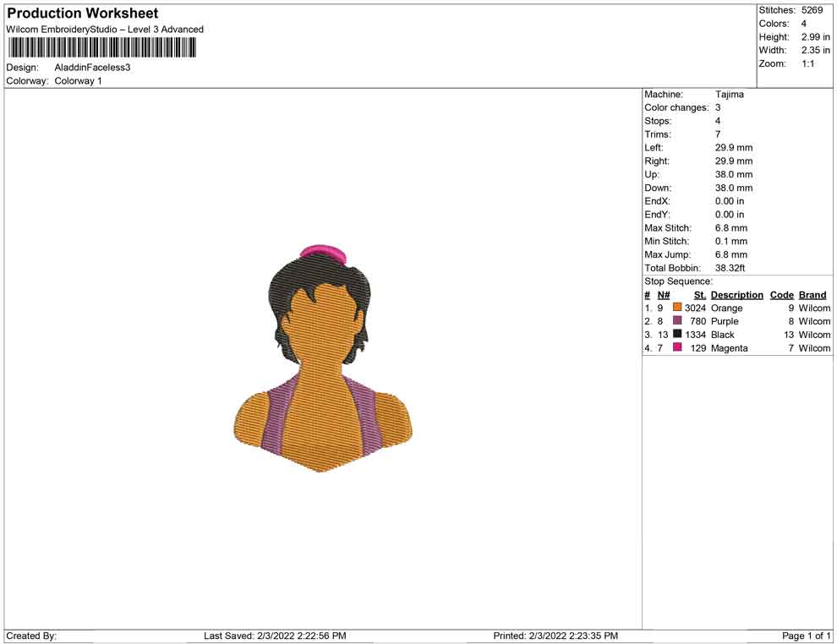This screenshot has width=837, height=644.
Task: Click the 'Code' column header
Action: coord(781,294)
